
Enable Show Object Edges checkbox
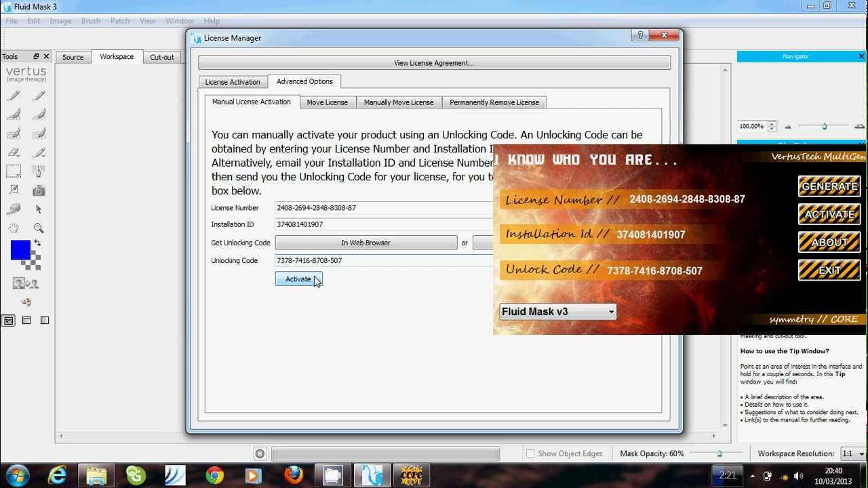click(x=530, y=453)
